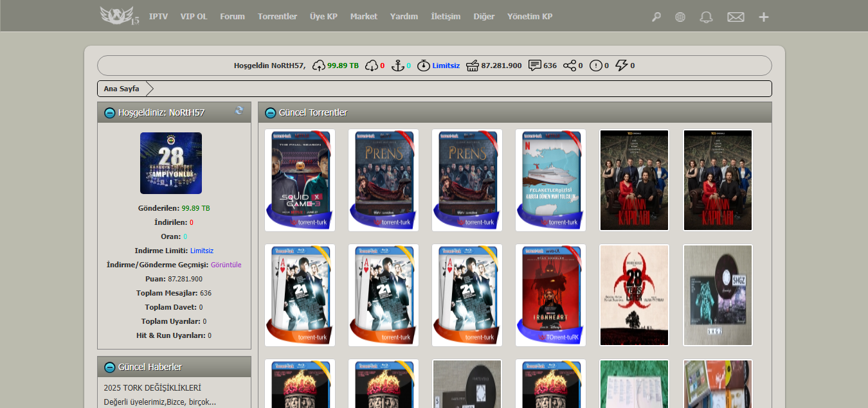868x408 pixels.
Task: Click the Hit & Run Uyarıları: 0 line
Action: (174, 335)
